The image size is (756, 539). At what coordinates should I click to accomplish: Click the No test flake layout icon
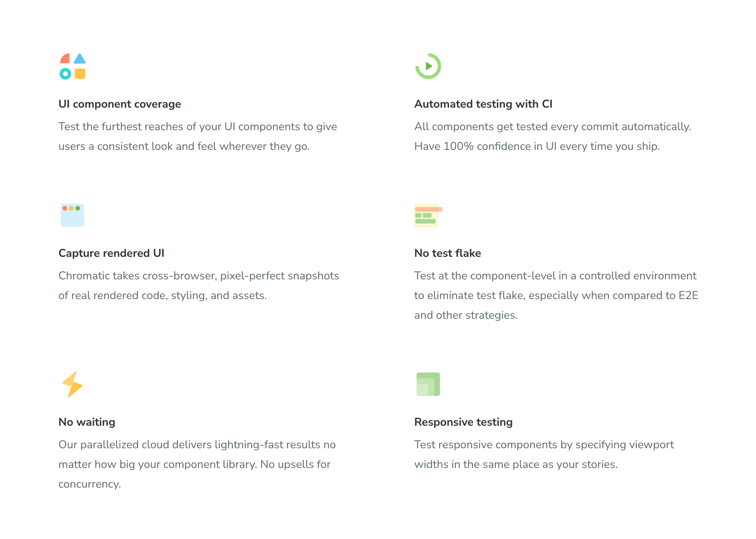pyautogui.click(x=427, y=215)
